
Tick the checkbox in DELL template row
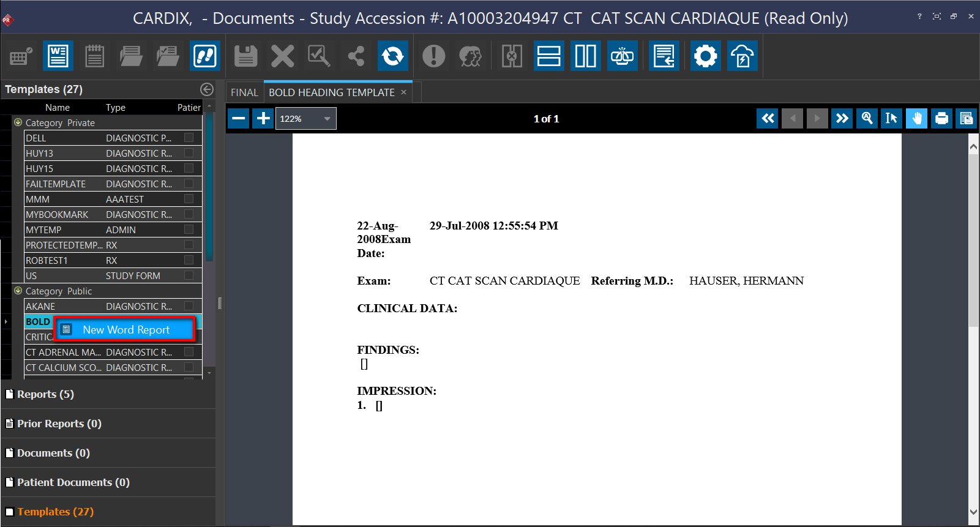coord(189,138)
